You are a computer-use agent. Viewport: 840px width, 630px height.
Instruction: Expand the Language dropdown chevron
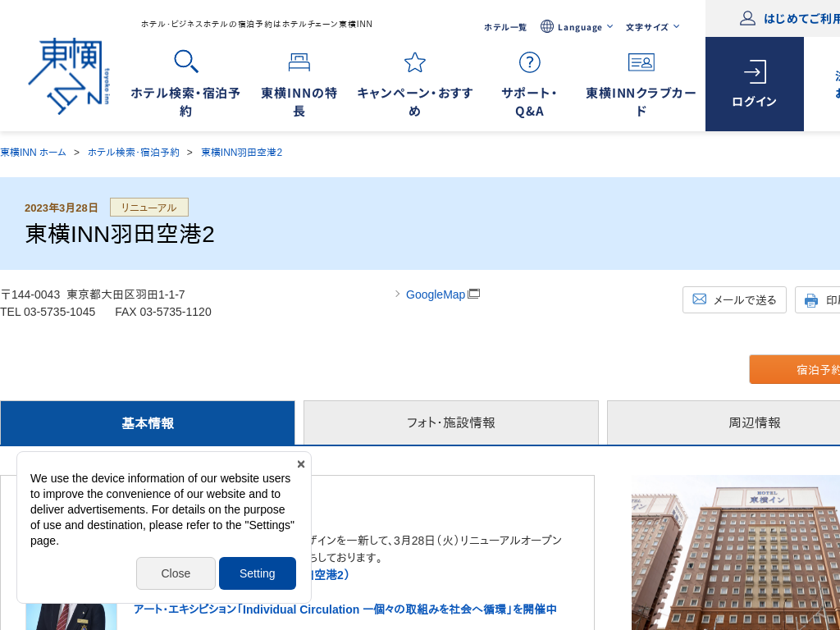609,26
